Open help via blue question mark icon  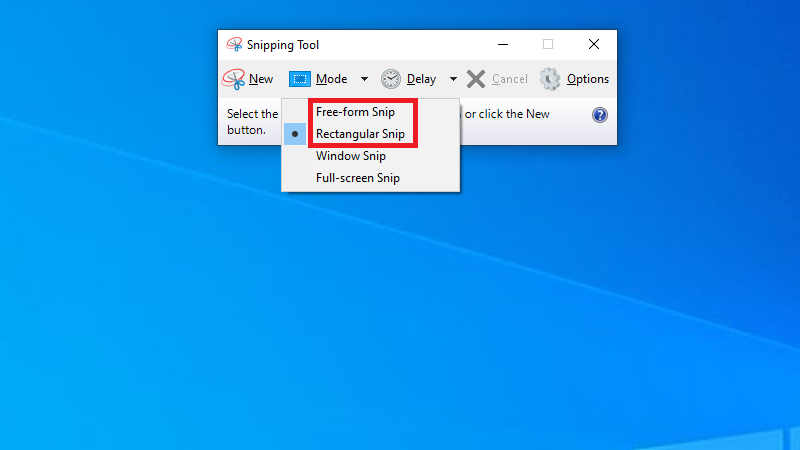pyautogui.click(x=600, y=115)
